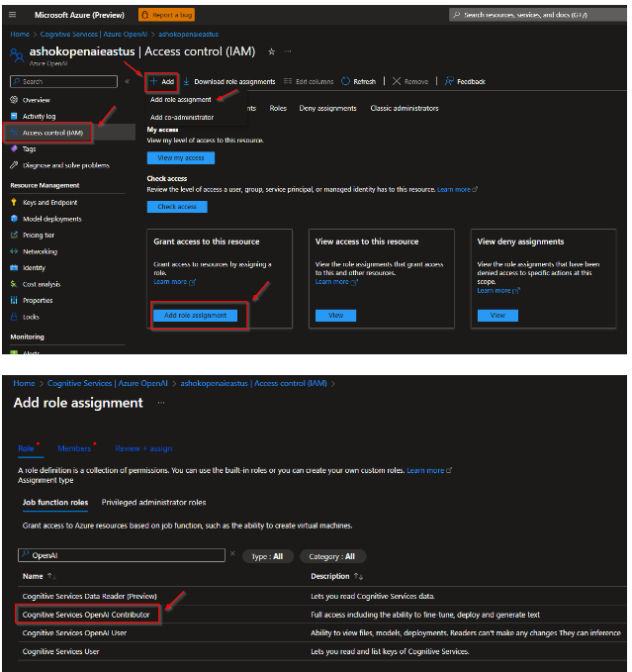The width and height of the screenshot is (632, 672).
Task: Favorite this resource with star icon
Action: [x=271, y=51]
